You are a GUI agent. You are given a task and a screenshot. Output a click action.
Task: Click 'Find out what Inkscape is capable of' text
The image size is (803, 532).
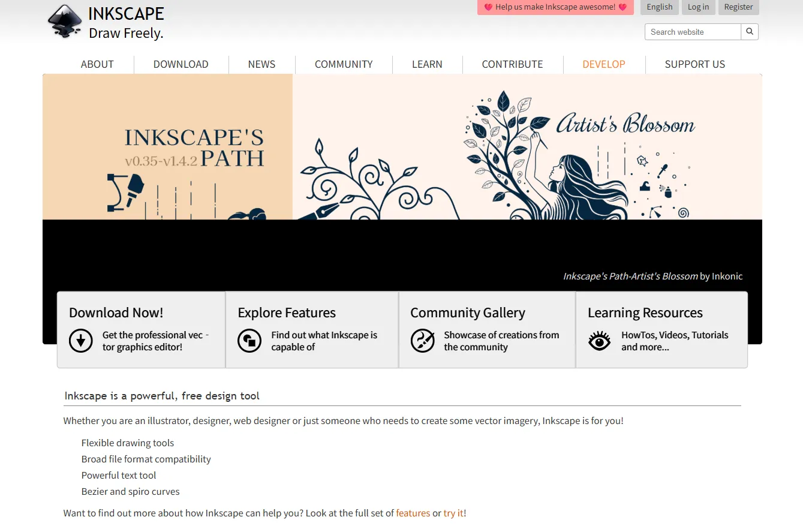click(x=324, y=341)
